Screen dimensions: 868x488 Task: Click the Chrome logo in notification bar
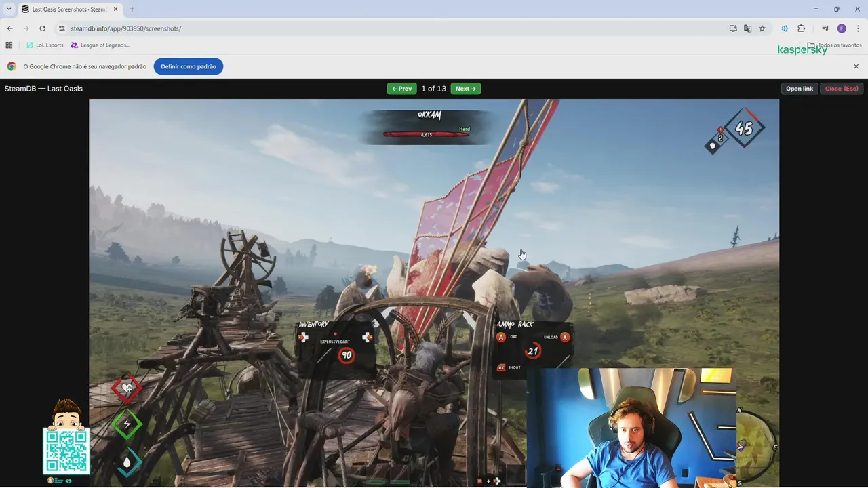point(12,66)
